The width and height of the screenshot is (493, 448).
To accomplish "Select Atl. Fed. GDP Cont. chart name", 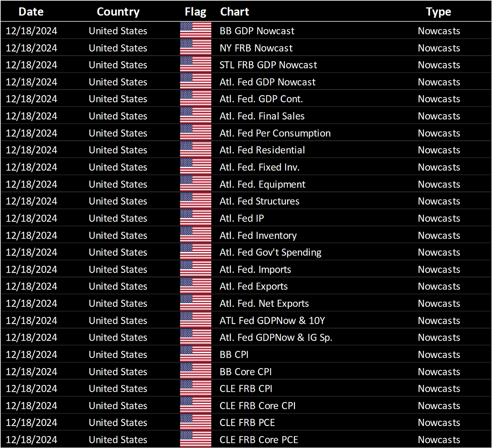I will coord(261,99).
